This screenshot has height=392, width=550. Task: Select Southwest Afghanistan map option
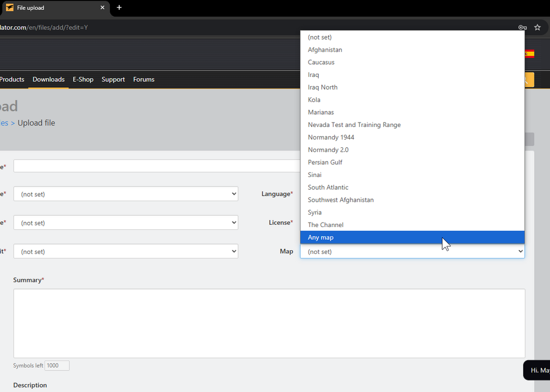(x=413, y=200)
